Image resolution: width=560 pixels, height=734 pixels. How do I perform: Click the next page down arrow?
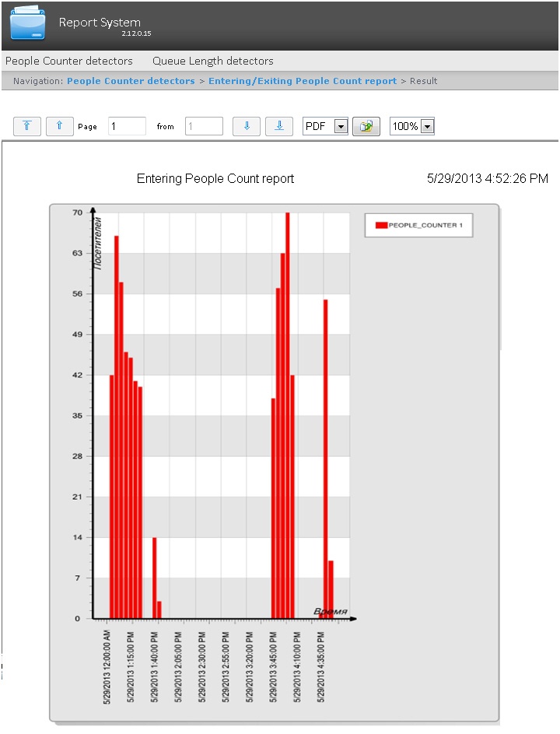[247, 126]
